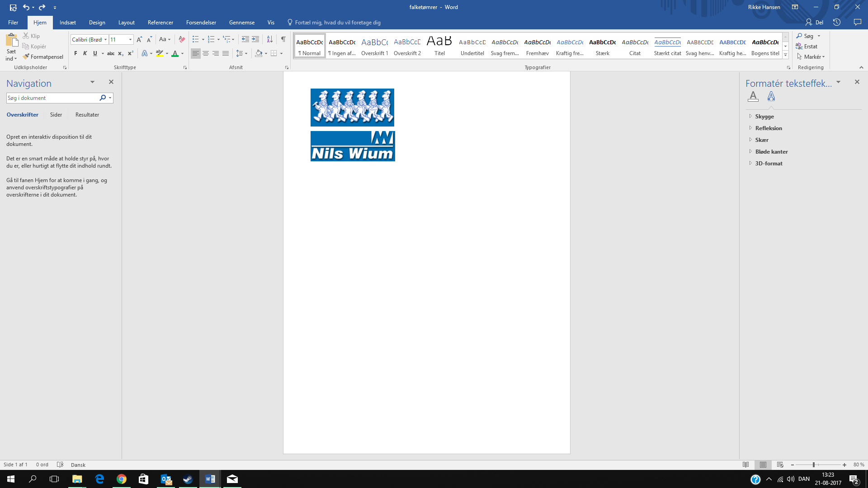Activate the Formatpensel format painter
The width and height of the screenshot is (868, 488).
click(x=43, y=56)
